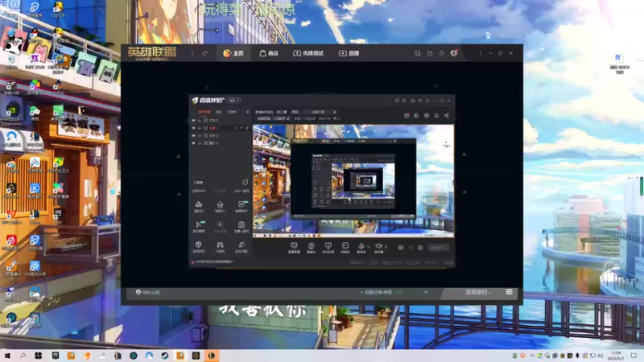Viewport: 644px width, 362px height.
Task: Open the last tool in second toolbox row
Action: point(242,226)
